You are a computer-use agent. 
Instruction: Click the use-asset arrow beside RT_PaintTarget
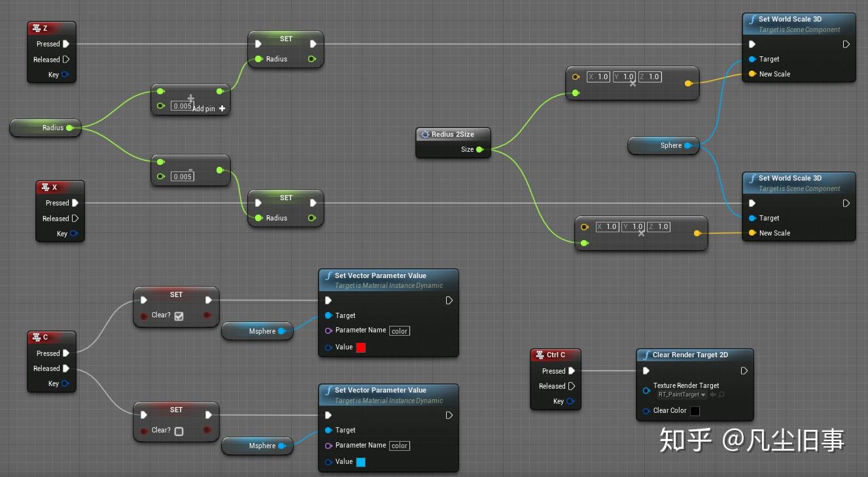tap(713, 394)
